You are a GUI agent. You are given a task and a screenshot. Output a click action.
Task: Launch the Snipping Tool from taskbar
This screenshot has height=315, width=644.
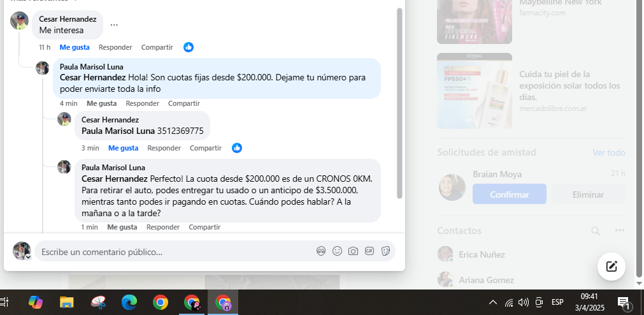coord(98,303)
